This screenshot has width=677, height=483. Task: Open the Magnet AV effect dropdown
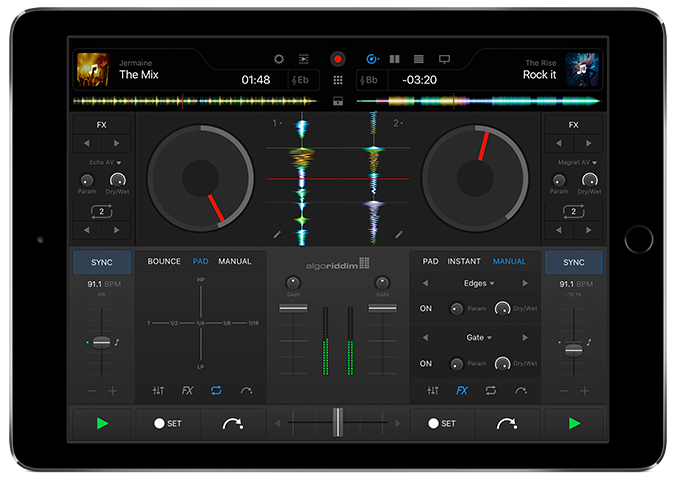(x=574, y=162)
